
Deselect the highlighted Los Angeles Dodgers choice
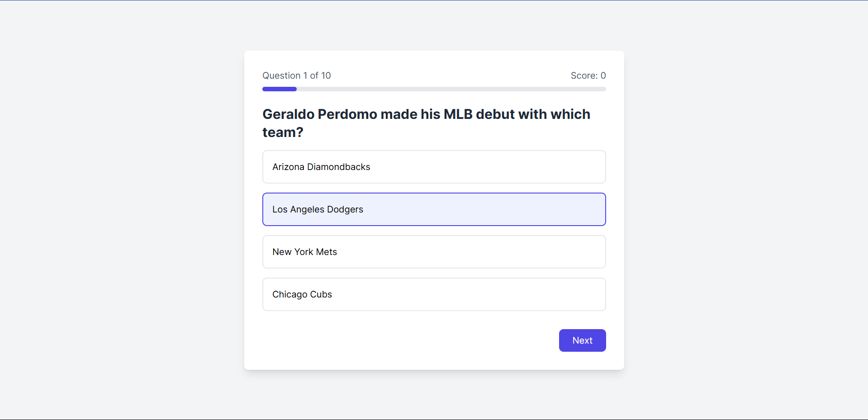click(434, 209)
